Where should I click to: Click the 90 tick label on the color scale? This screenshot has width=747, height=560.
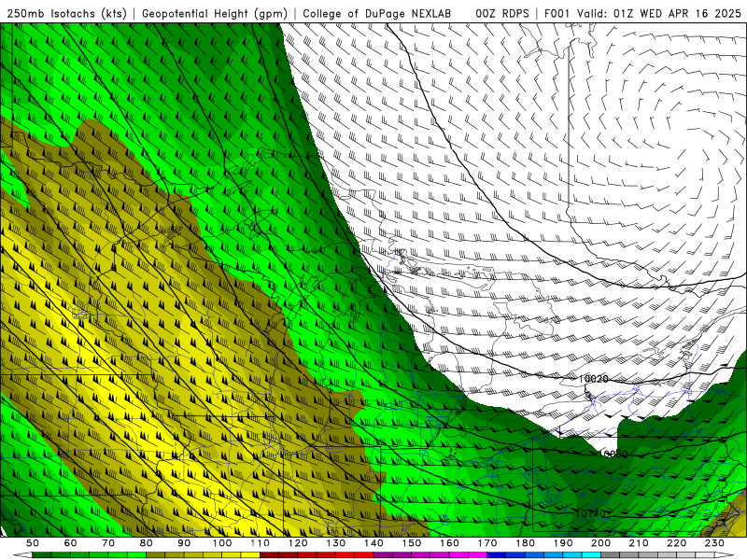184,543
